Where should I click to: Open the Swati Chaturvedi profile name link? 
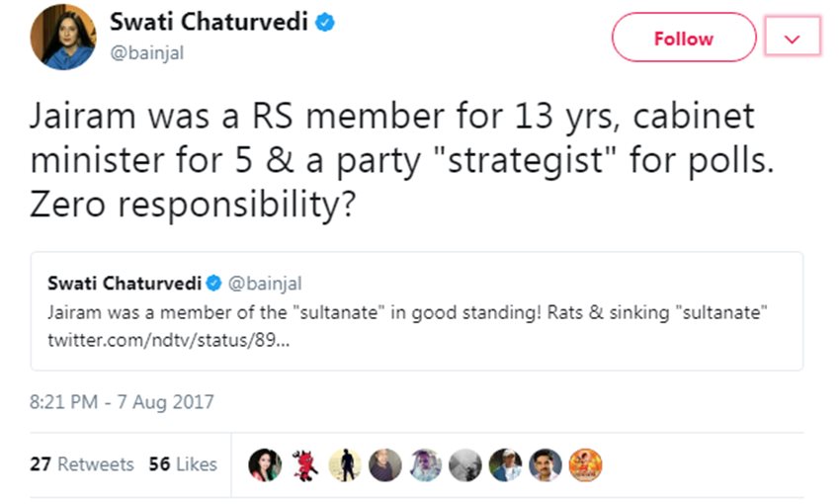pos(209,23)
